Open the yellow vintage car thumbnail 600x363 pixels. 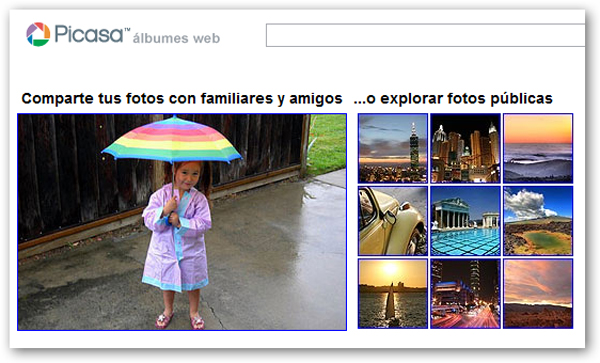pos(393,221)
